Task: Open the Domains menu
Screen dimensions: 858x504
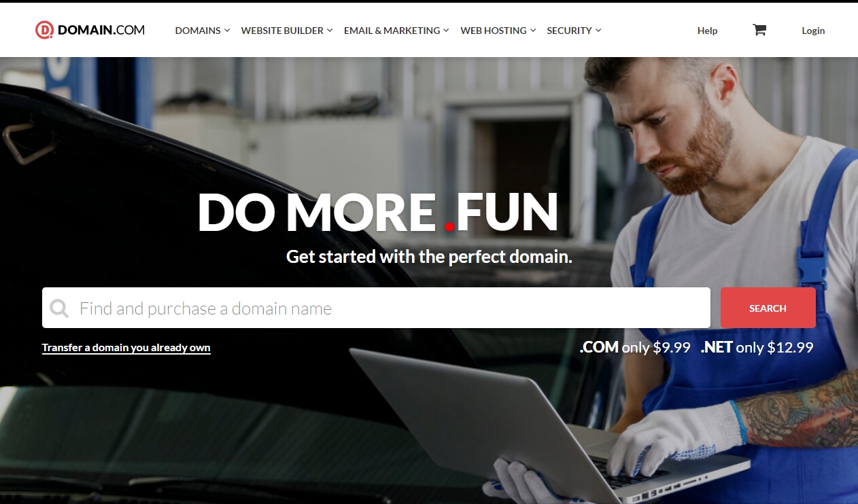Action: pyautogui.click(x=198, y=31)
